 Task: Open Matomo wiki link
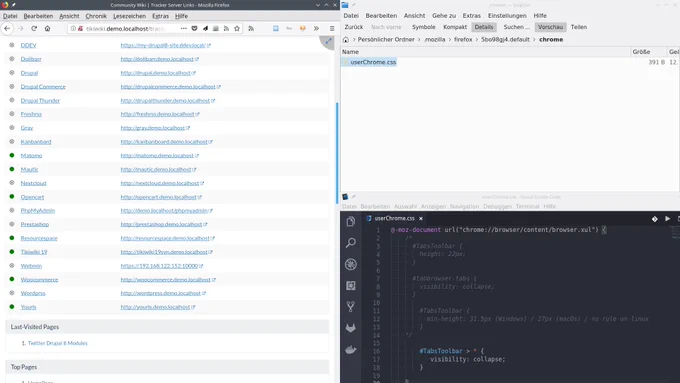(31, 155)
